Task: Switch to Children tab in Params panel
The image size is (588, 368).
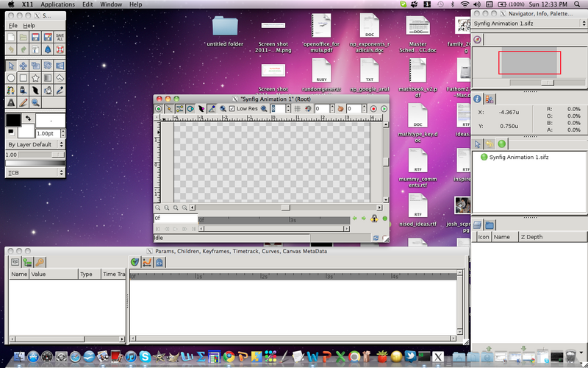Action: (x=27, y=262)
